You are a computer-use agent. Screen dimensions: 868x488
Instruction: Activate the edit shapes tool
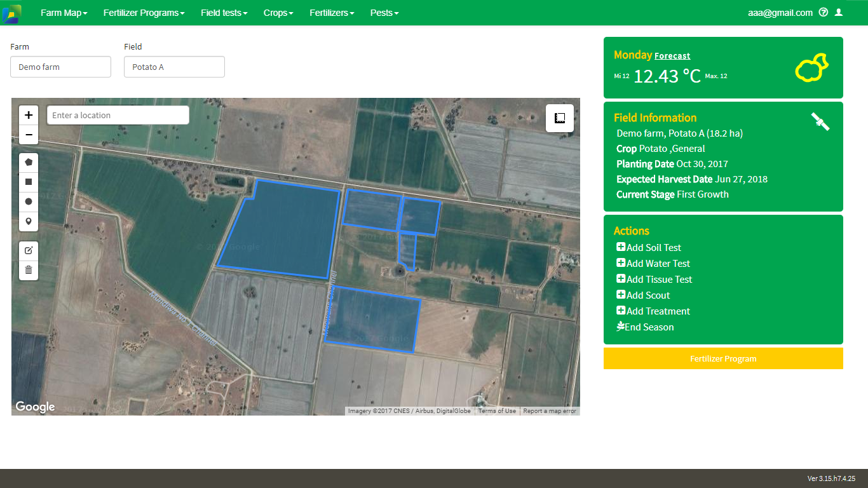pos(29,250)
